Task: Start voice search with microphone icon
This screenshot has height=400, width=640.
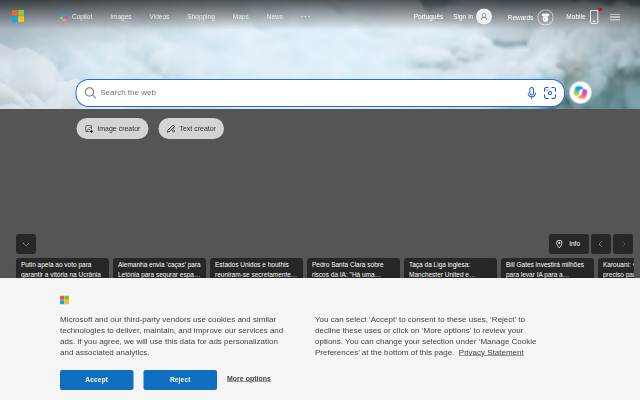Action: (531, 93)
